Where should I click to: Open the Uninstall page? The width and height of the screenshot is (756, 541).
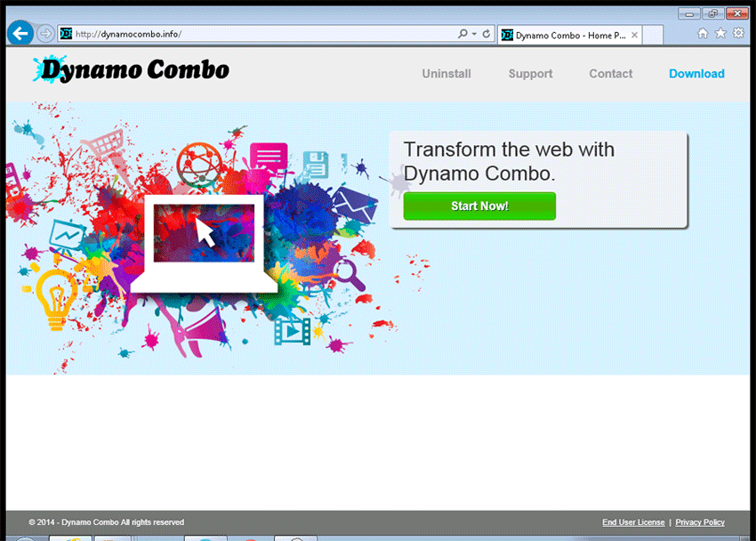point(446,74)
